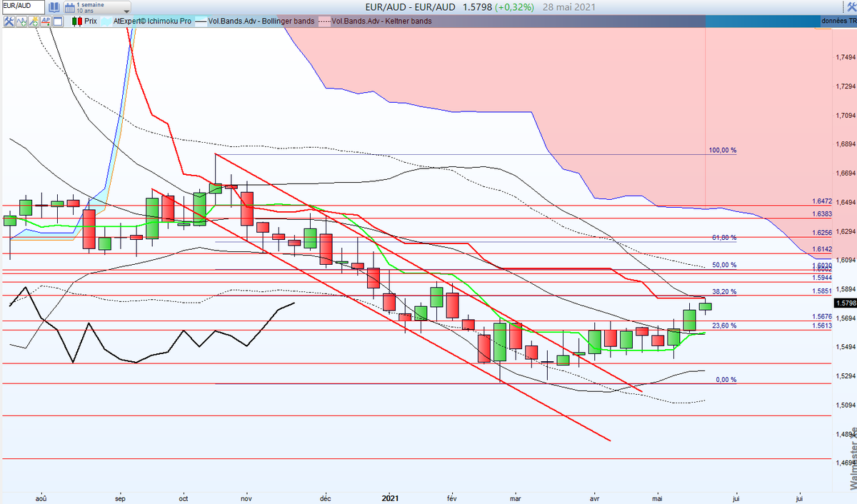Click the 1.6472 level price label
Viewport: 857px width, 504px height.
(x=821, y=202)
